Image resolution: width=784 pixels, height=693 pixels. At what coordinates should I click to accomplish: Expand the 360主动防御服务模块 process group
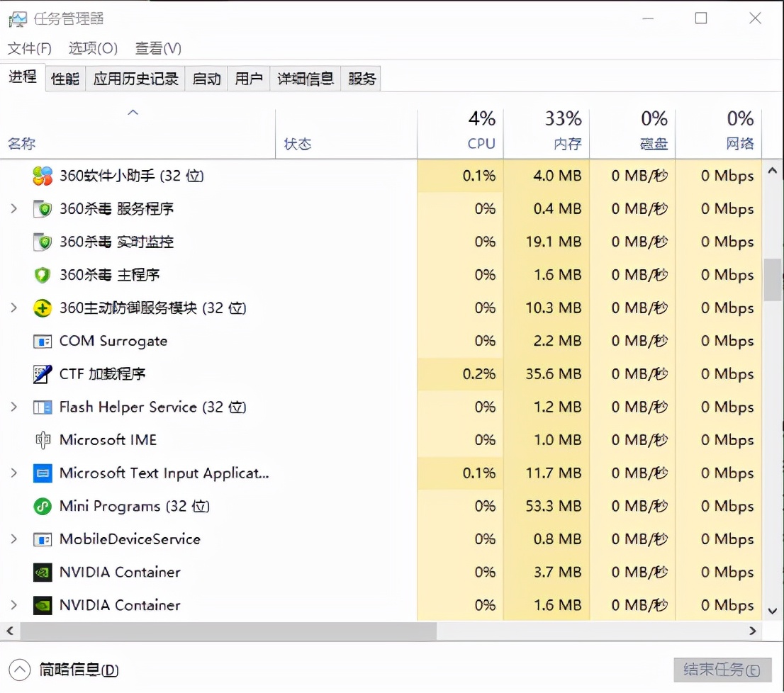tap(13, 308)
